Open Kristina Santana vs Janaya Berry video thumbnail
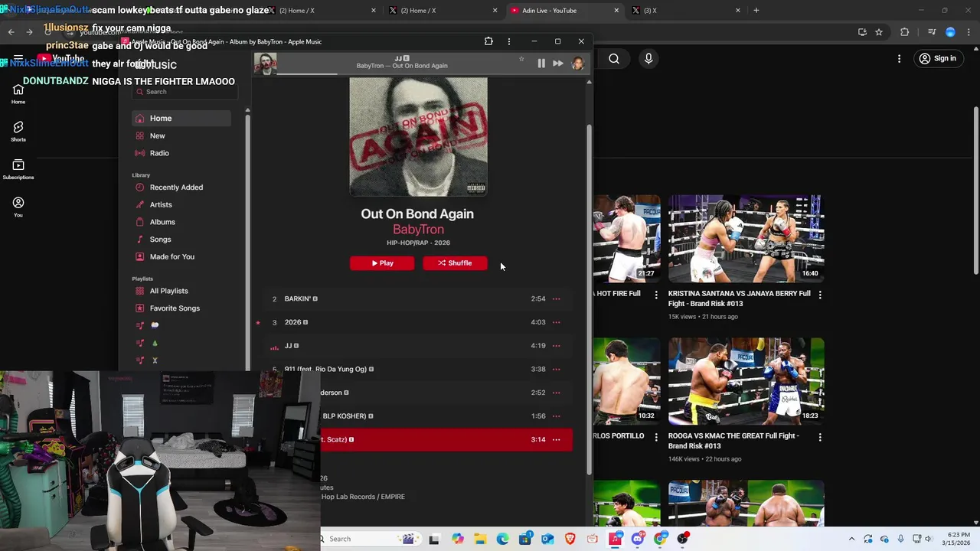980x551 pixels. pos(746,238)
